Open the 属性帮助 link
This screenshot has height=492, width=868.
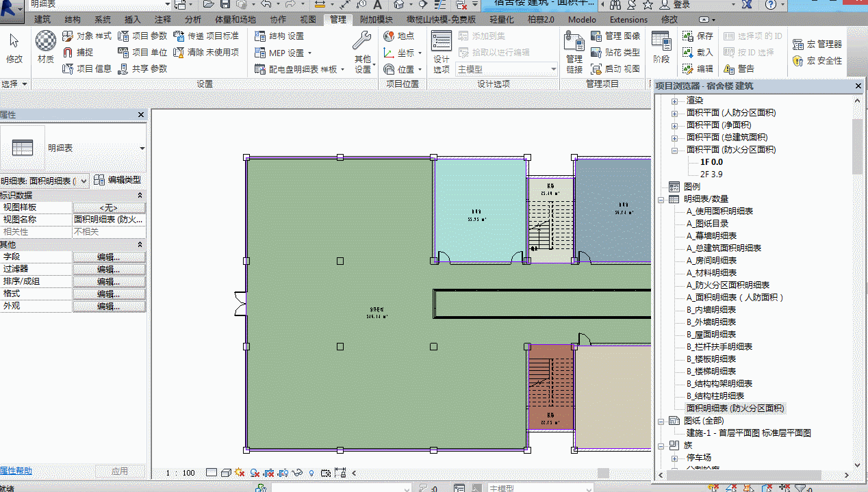16,471
